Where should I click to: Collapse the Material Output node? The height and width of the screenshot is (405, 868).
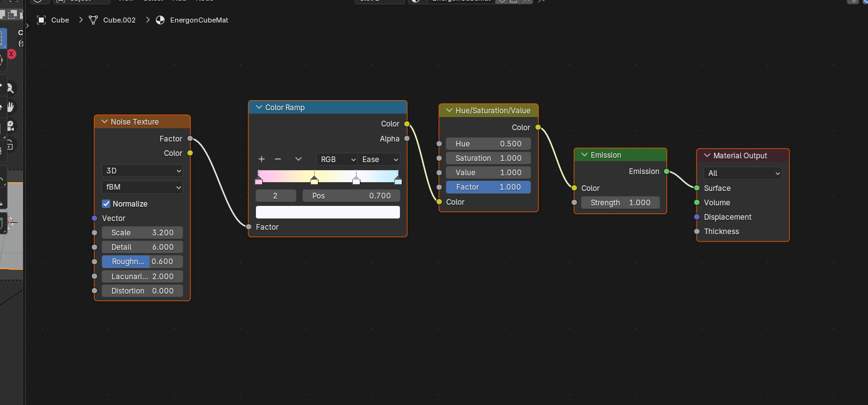click(706, 156)
